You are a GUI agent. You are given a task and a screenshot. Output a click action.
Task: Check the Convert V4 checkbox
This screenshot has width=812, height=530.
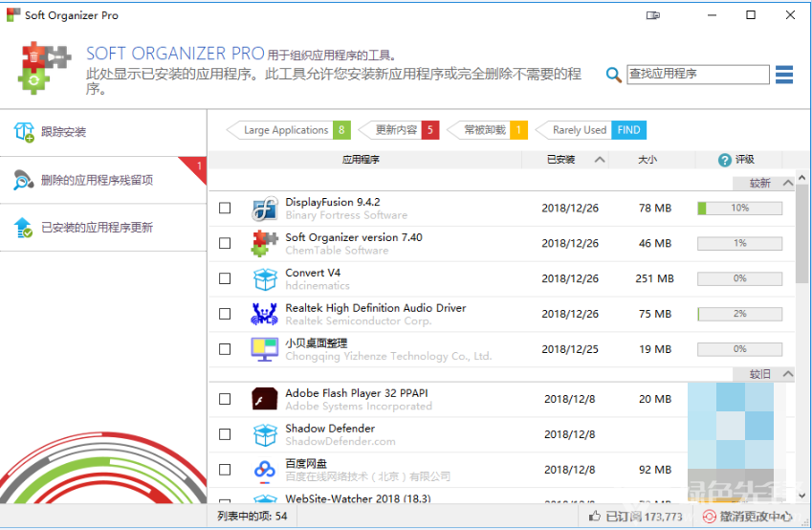(x=225, y=278)
